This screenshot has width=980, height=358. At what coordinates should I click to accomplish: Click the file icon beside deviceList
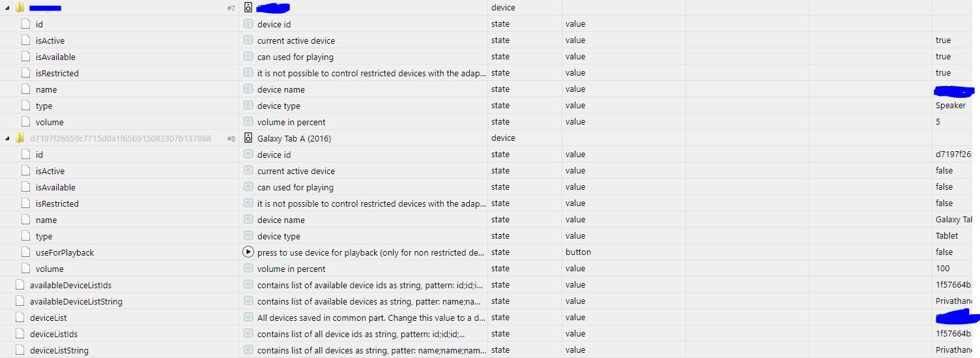20,318
